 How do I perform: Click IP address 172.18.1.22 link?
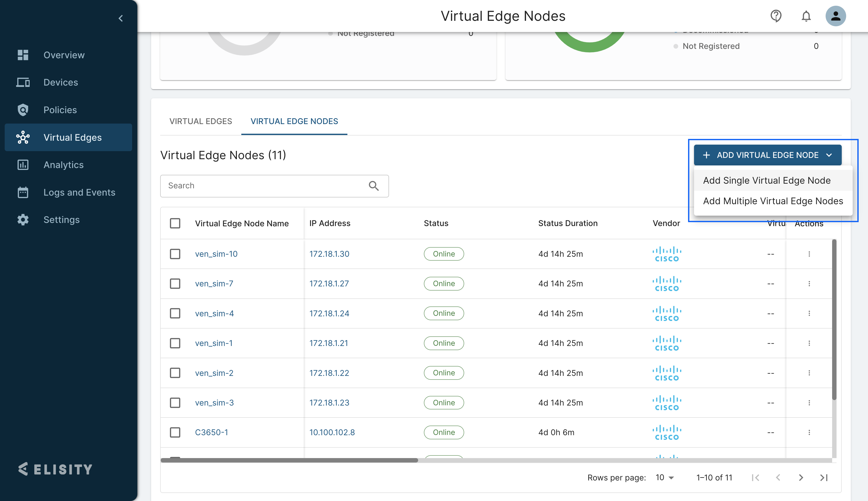click(x=329, y=373)
